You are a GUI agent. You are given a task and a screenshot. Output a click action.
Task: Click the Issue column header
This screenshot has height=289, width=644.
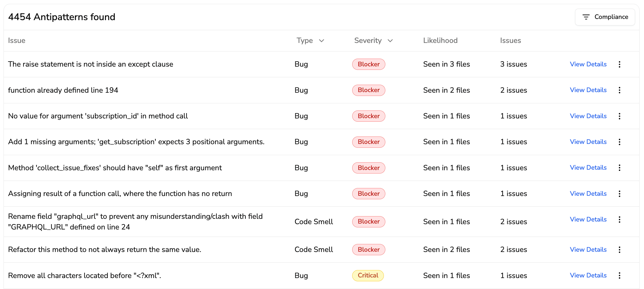point(17,41)
